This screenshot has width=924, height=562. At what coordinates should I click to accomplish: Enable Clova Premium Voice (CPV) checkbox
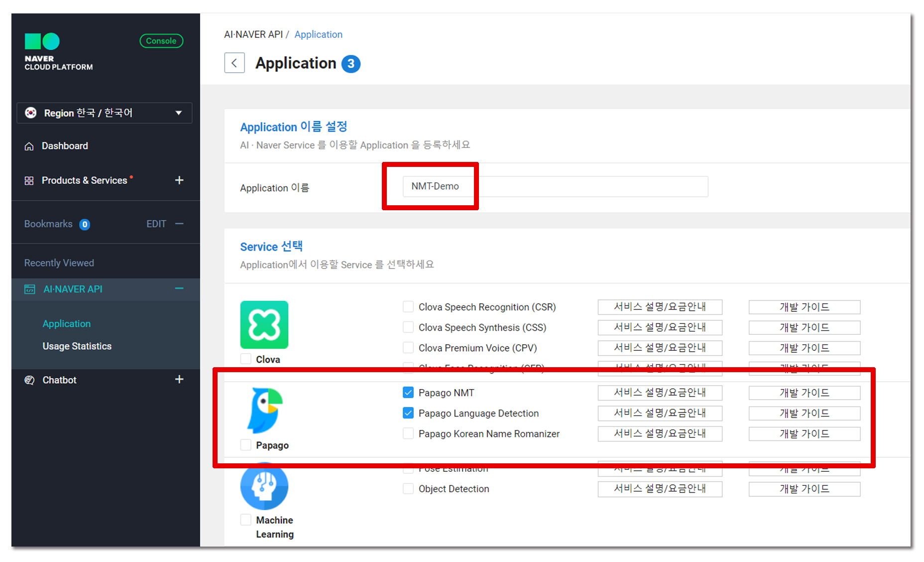408,348
